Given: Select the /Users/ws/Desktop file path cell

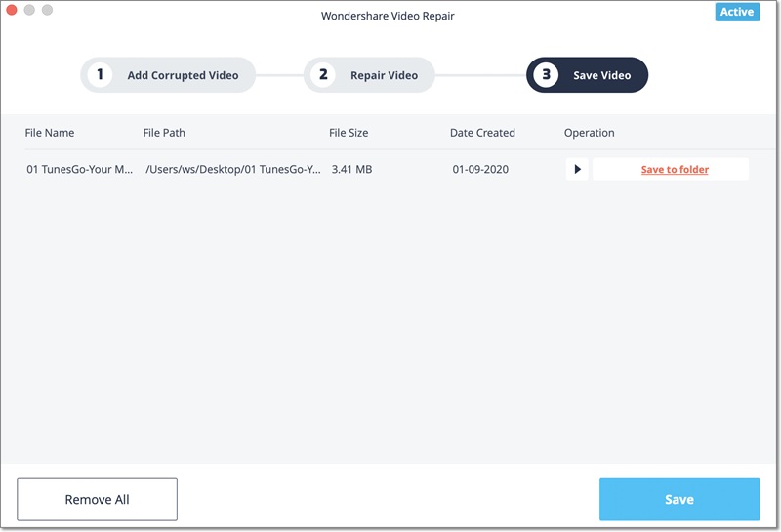Looking at the screenshot, I should coord(233,170).
